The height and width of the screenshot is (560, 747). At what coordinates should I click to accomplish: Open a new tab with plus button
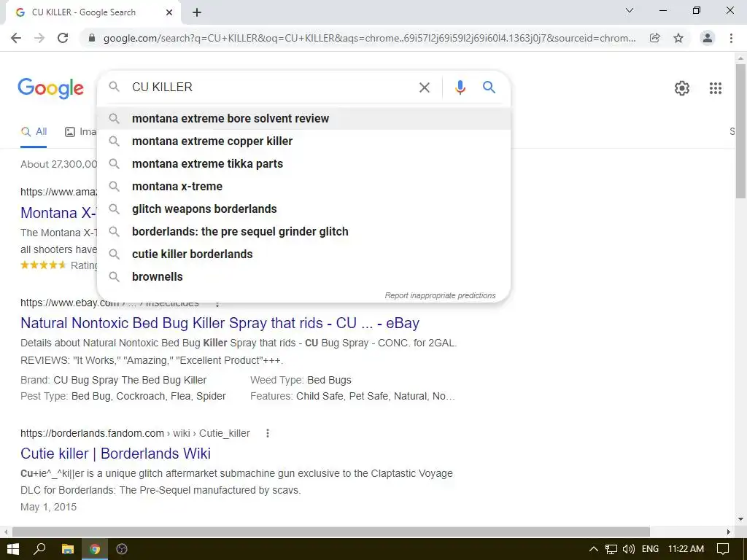(197, 12)
